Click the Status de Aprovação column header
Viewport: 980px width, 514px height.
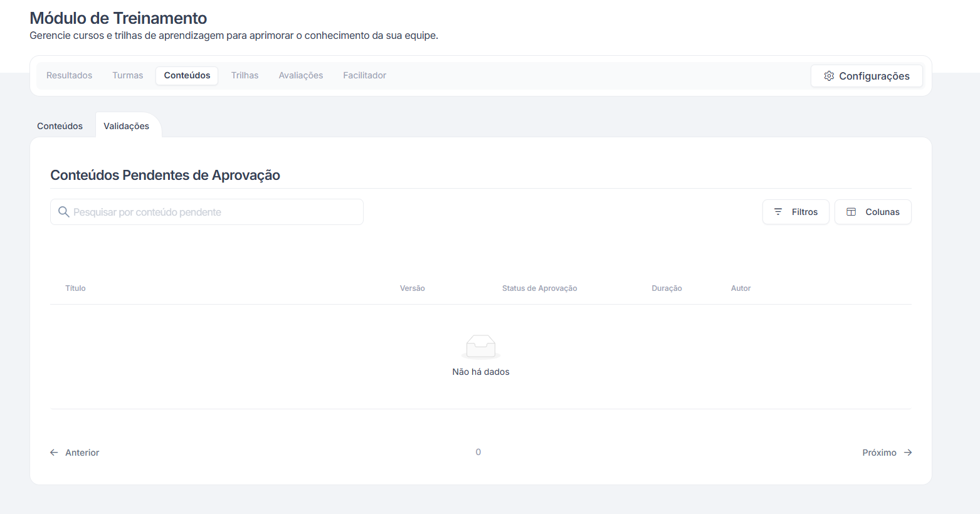pyautogui.click(x=539, y=288)
